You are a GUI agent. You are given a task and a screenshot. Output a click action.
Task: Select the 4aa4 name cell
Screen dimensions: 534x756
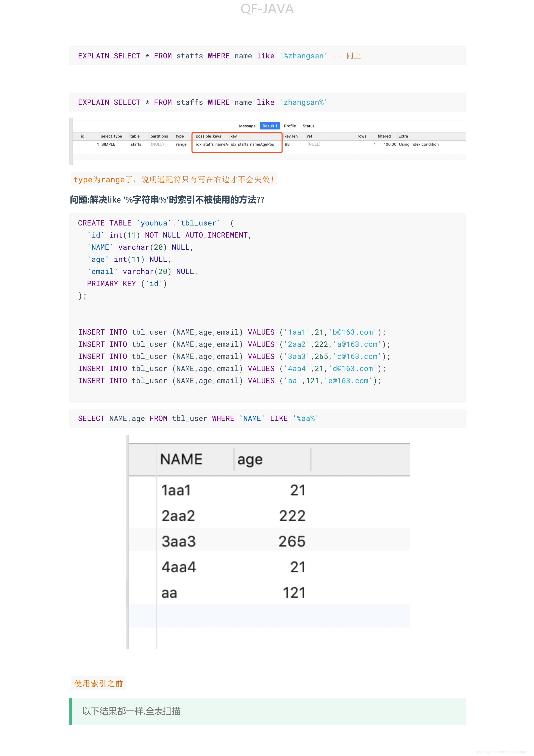point(179,567)
